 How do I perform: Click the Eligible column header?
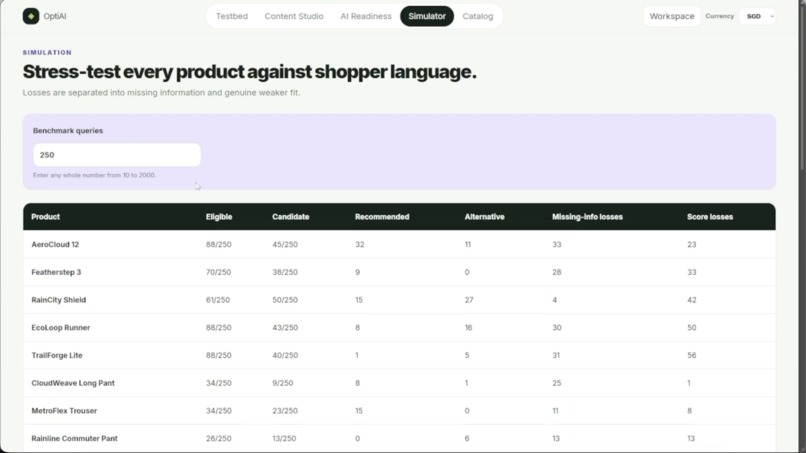pos(219,216)
